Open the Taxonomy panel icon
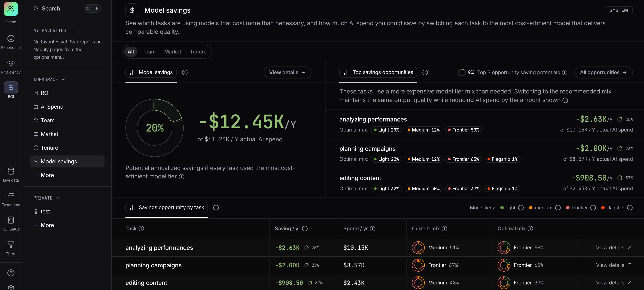The height and width of the screenshot is (290, 644). [x=11, y=196]
